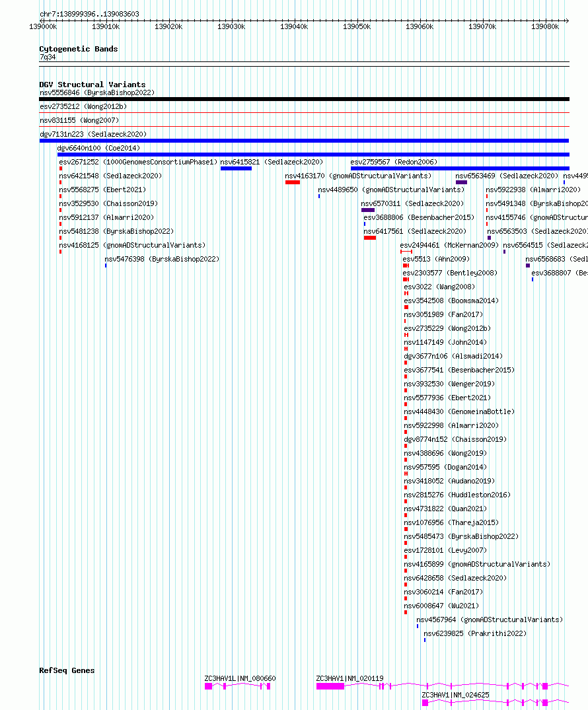Click nsv4489650 (gnomADStructuralVariants) label

coord(391,190)
